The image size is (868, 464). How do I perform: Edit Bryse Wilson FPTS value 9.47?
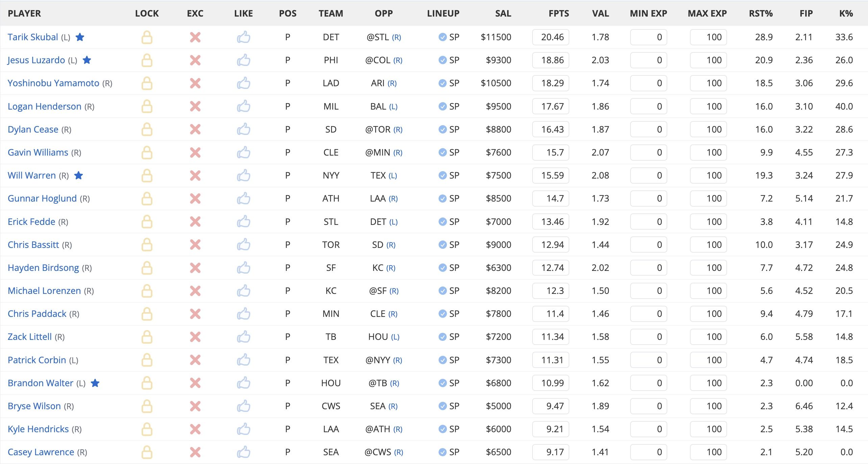[x=550, y=406]
